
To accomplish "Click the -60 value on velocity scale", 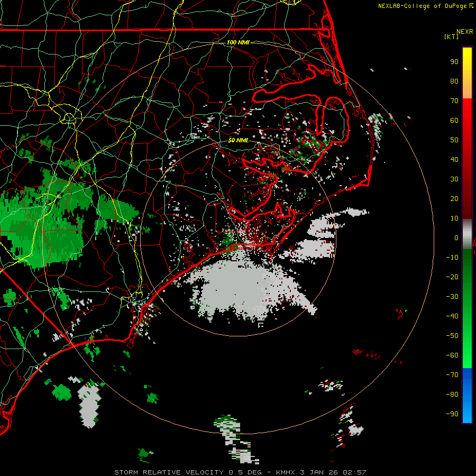I will click(452, 355).
